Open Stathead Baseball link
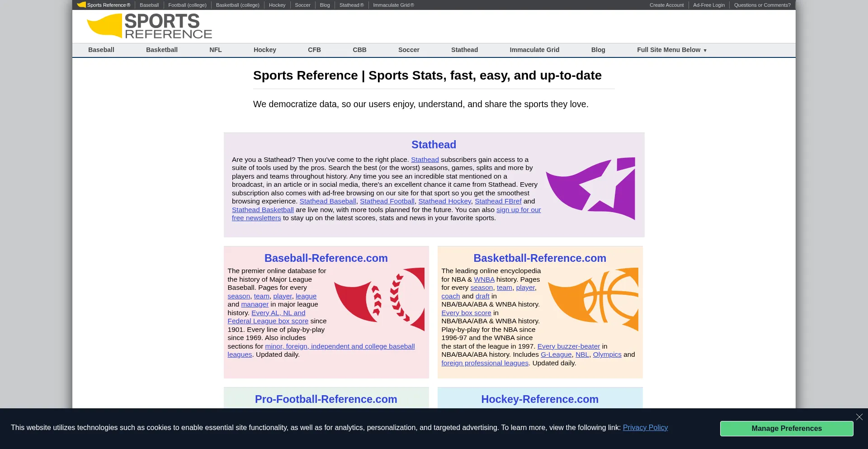Viewport: 868px width, 449px height. click(x=328, y=201)
